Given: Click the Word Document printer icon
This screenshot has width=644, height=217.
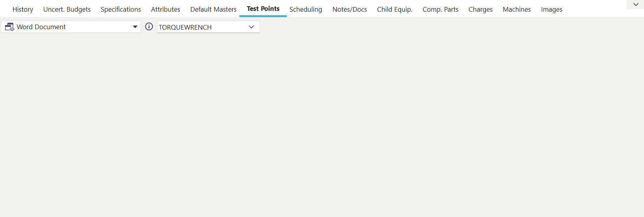Looking at the screenshot, I should click(9, 27).
